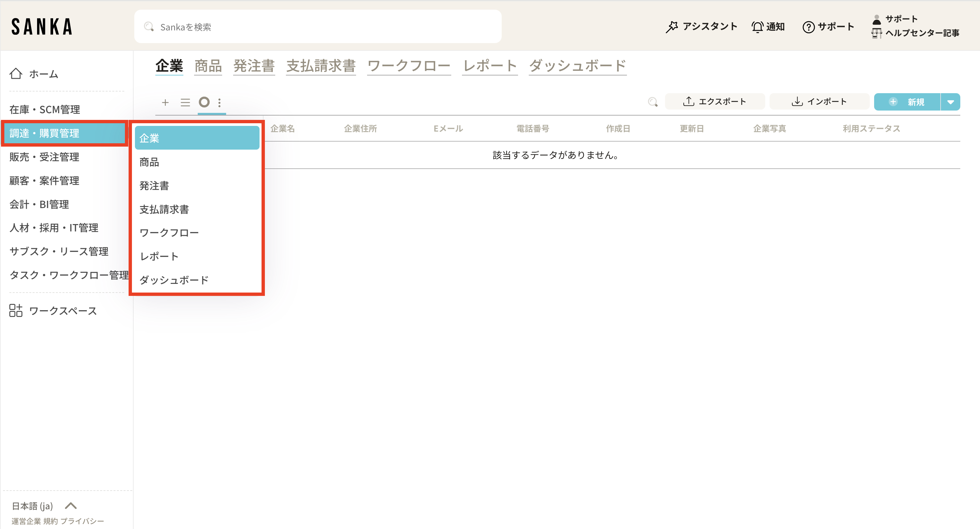Screen dimensions: 980x529
Task: Select 発注書 in the submenu
Action: click(x=154, y=186)
